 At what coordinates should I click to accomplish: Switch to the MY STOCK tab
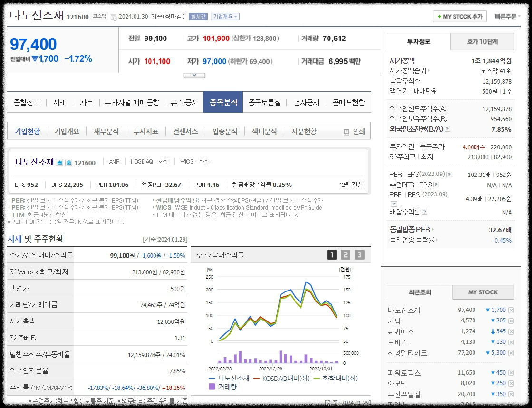(483, 292)
